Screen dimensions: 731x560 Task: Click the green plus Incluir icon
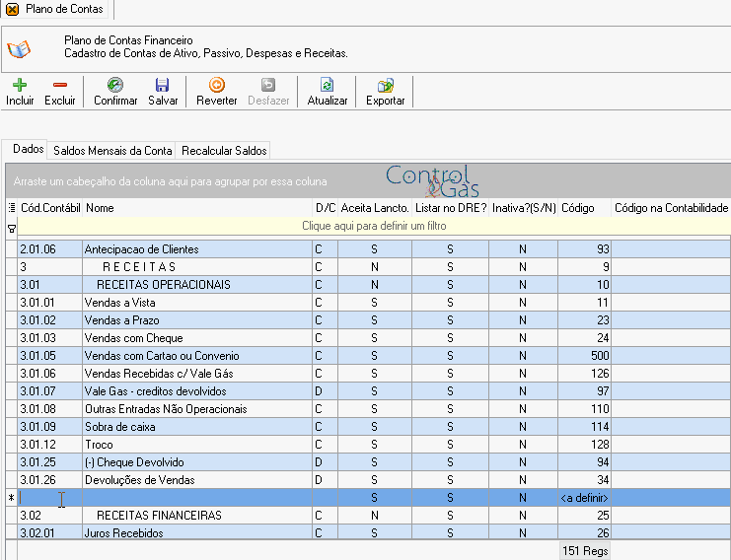[x=20, y=85]
